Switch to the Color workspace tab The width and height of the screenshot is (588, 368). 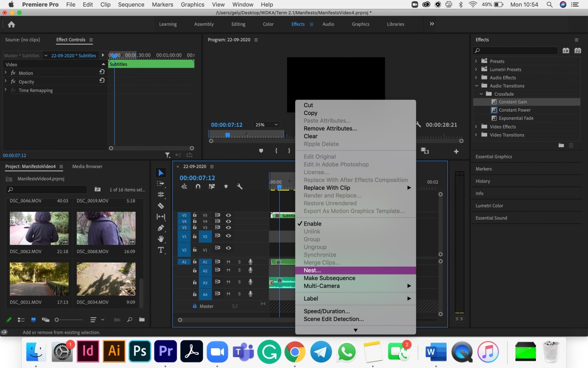268,24
